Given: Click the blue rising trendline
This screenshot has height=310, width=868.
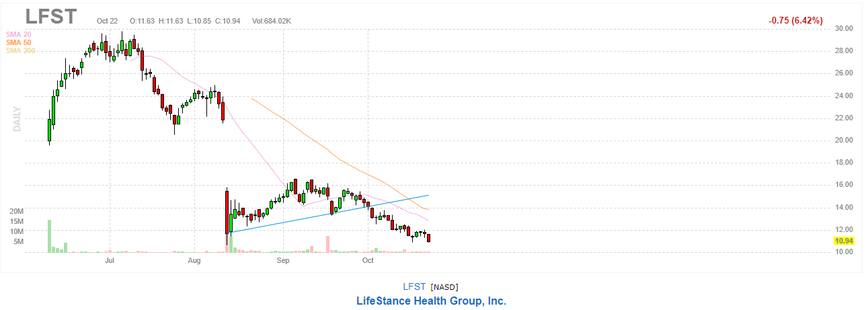Looking at the screenshot, I should [329, 214].
